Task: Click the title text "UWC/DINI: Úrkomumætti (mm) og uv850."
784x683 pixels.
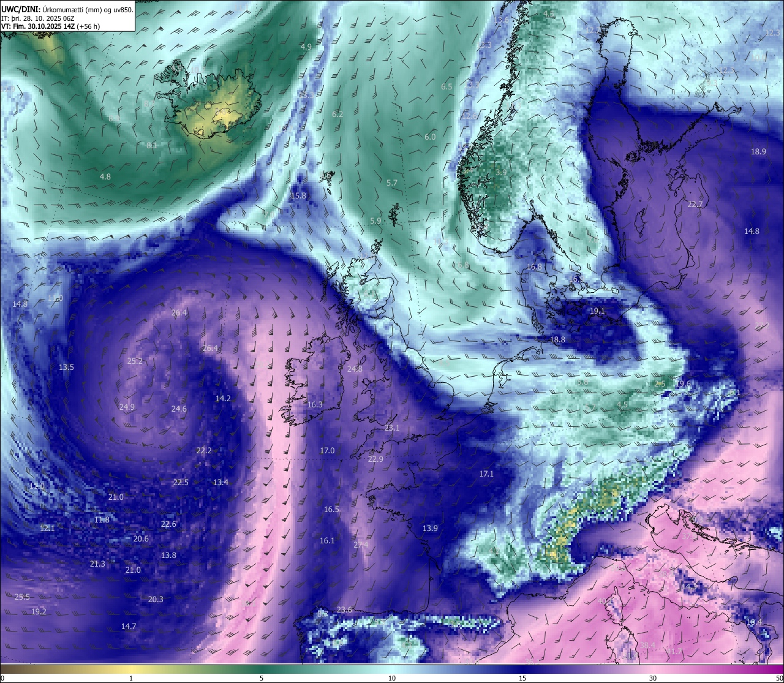Action: coord(67,10)
